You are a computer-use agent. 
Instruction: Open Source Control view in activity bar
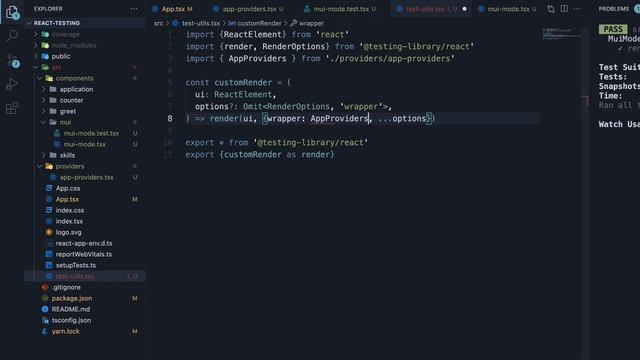click(x=12, y=61)
